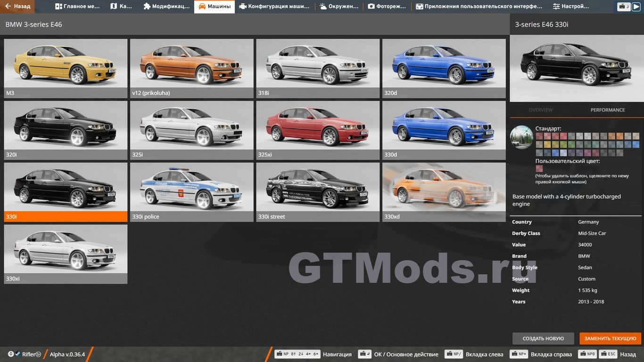Click the 4-cylinder turbocharged engine description
The width and height of the screenshot is (644, 362).
pos(567,200)
